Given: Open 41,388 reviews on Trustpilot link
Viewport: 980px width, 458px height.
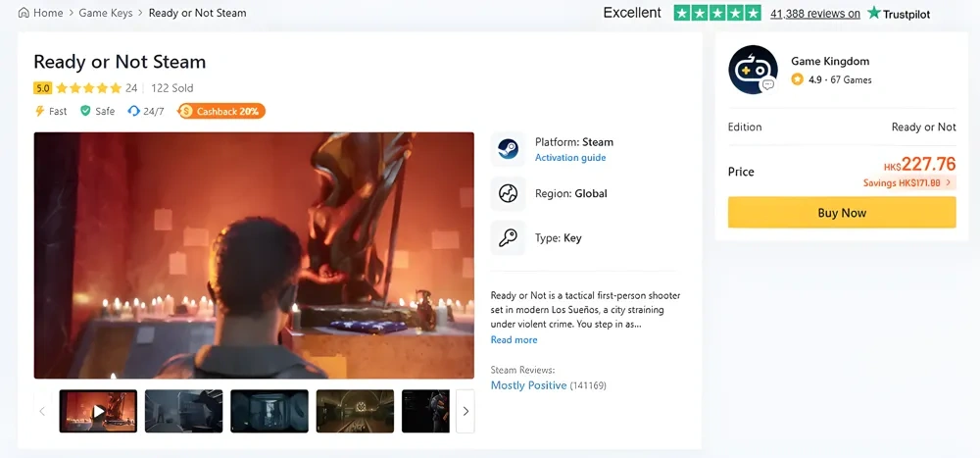Looking at the screenshot, I should 815,14.
